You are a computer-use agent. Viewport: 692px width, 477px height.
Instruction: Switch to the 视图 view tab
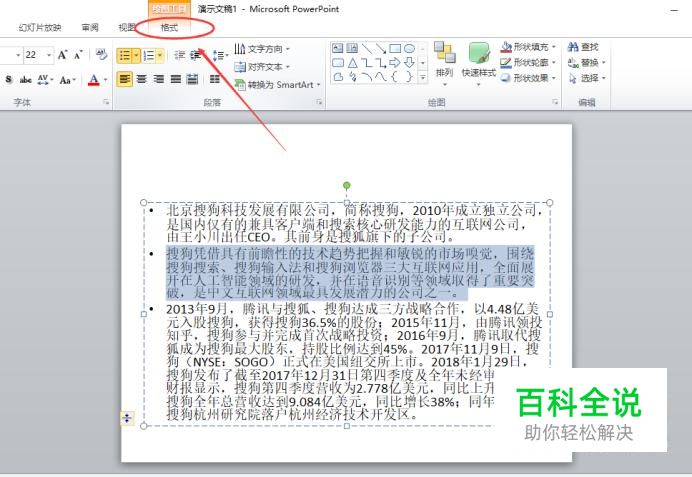click(x=127, y=28)
